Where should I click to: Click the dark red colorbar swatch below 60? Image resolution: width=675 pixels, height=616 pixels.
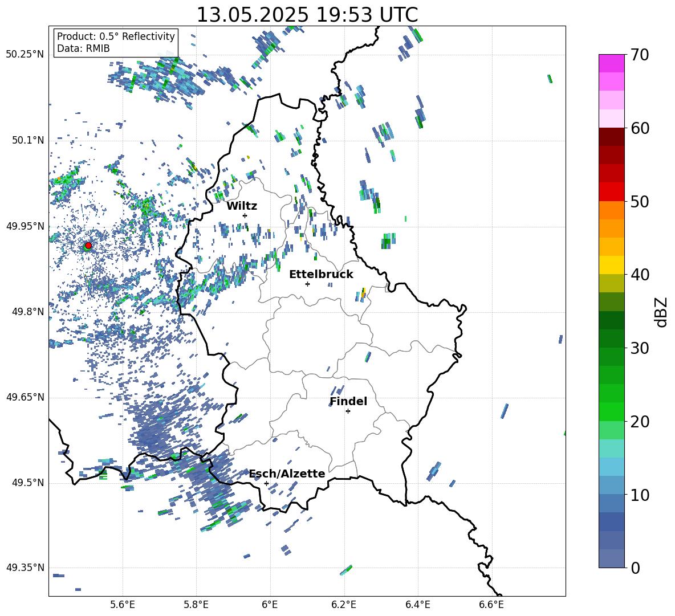coord(611,137)
